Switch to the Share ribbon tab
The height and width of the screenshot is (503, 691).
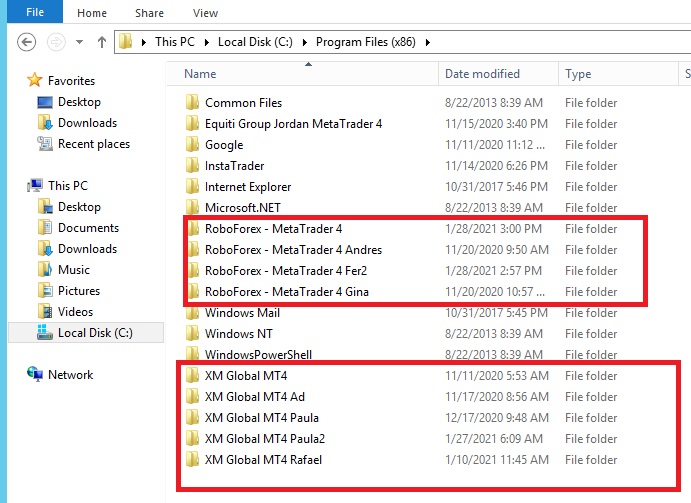point(149,13)
